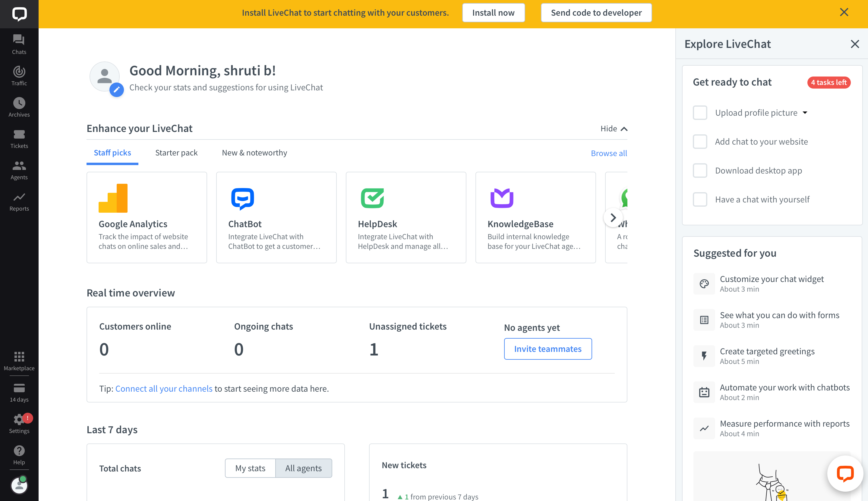
Task: Open Reports from the sidebar
Action: pyautogui.click(x=19, y=201)
